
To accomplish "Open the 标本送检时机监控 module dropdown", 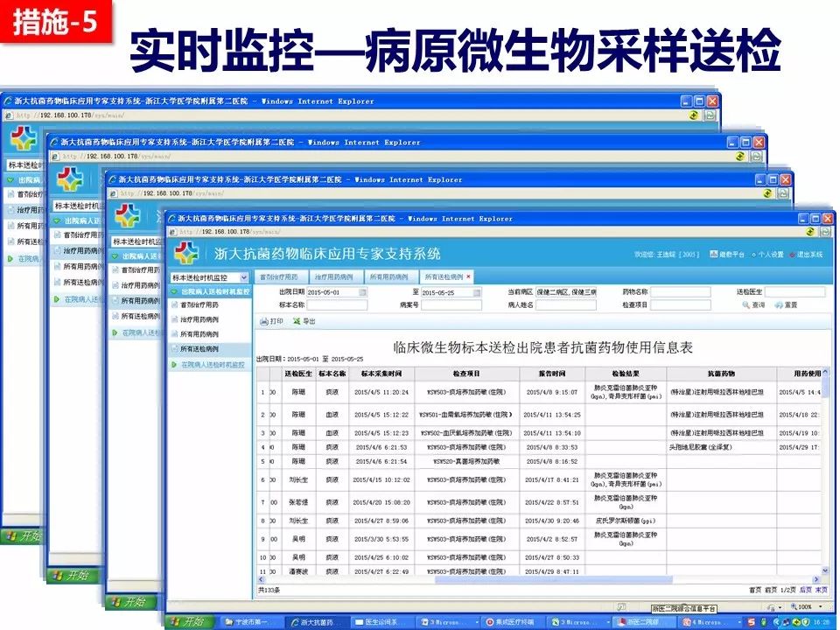I will pyautogui.click(x=244, y=277).
